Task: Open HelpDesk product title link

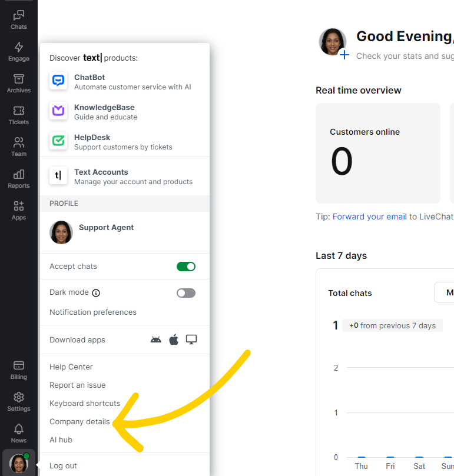Action: 92,137
